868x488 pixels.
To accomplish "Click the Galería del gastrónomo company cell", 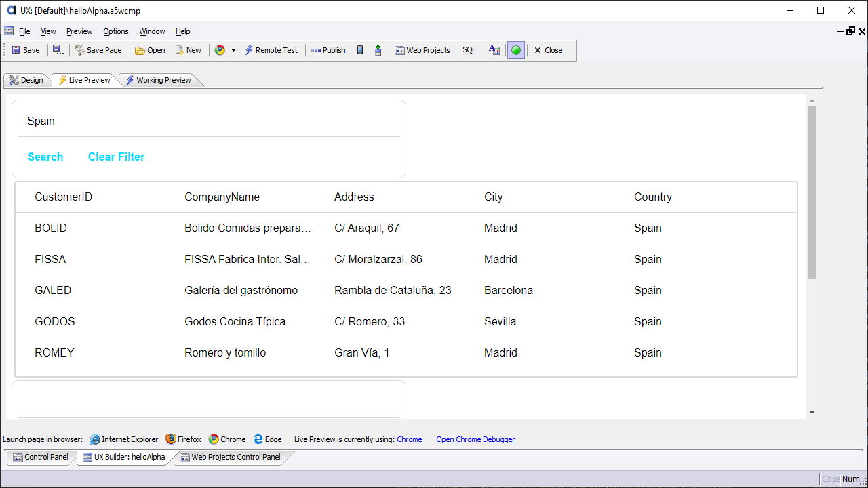I will click(x=241, y=290).
